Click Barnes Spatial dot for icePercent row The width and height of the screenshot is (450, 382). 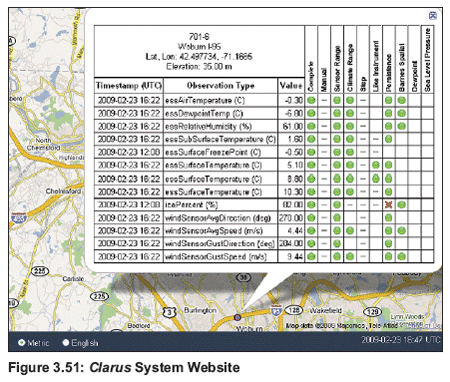click(x=401, y=204)
